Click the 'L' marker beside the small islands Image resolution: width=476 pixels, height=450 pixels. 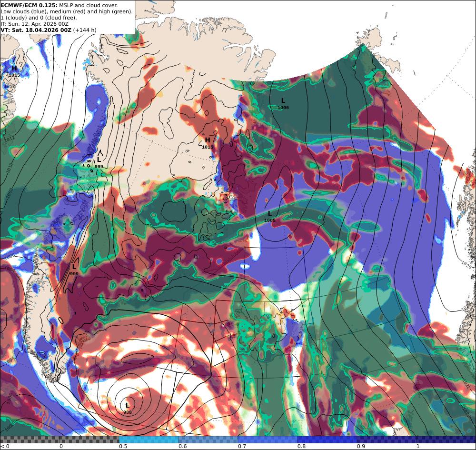(x=99, y=160)
